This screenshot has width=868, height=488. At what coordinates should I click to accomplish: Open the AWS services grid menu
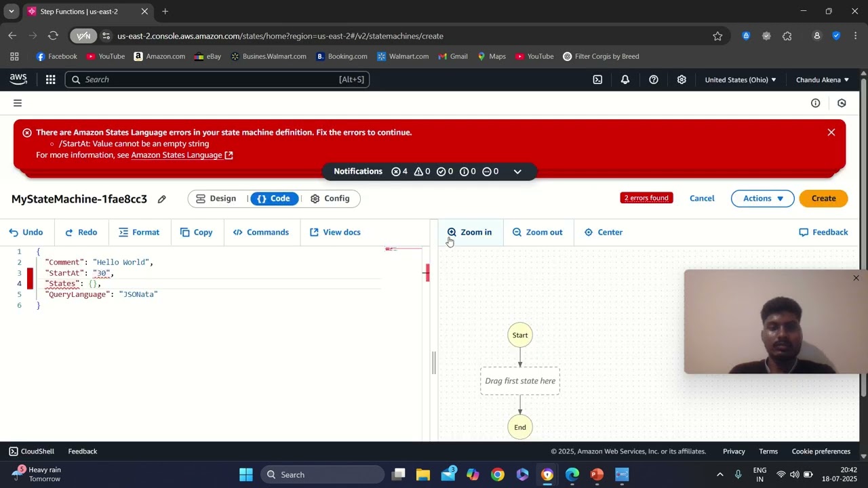pyautogui.click(x=50, y=79)
